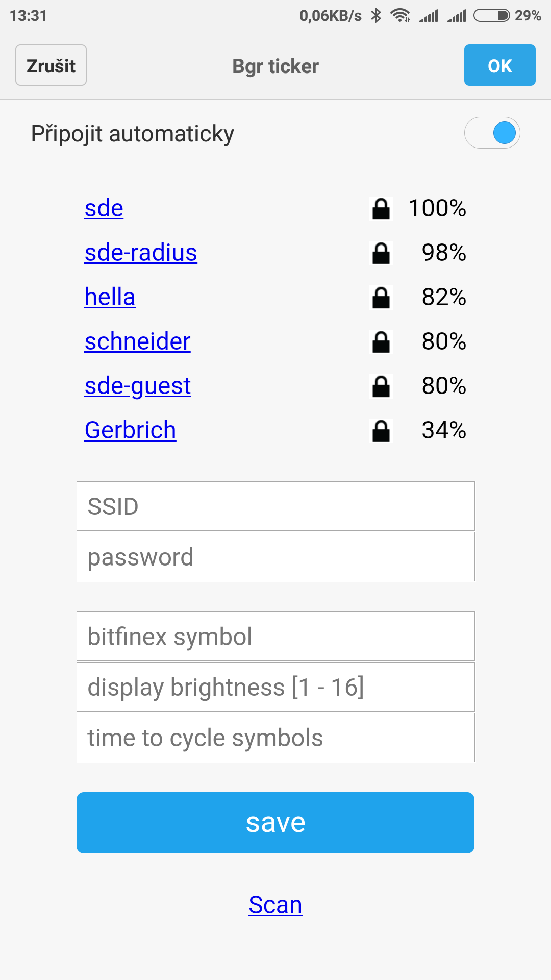Click the display brightness field
The width and height of the screenshot is (551, 980).
(275, 687)
